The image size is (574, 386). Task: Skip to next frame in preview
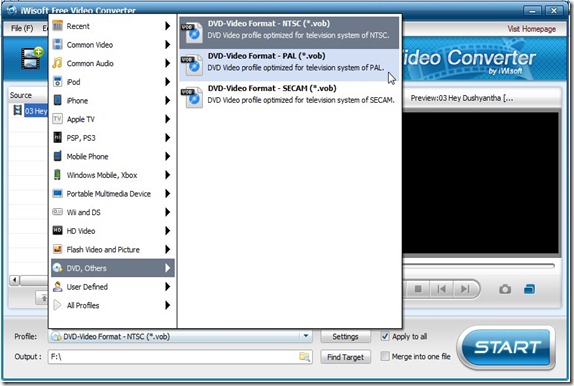[465, 289]
